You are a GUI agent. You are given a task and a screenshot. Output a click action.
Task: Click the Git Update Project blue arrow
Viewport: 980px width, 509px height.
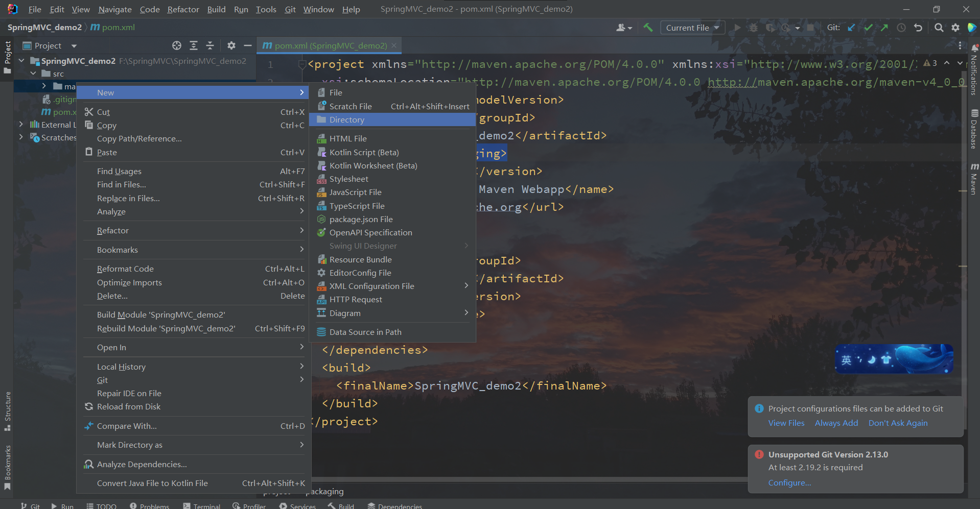tap(851, 28)
